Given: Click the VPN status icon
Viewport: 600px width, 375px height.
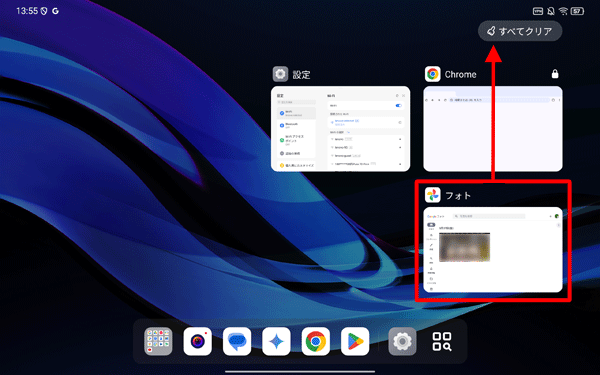Looking at the screenshot, I should point(538,11).
